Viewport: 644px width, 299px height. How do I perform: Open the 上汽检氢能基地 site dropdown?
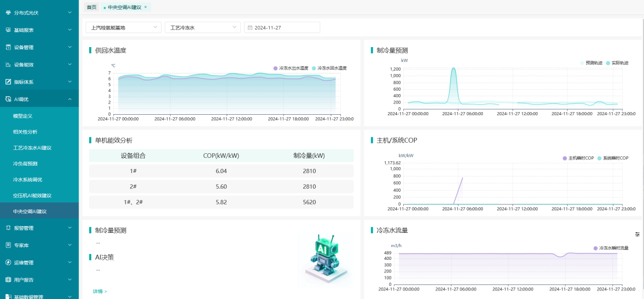123,28
